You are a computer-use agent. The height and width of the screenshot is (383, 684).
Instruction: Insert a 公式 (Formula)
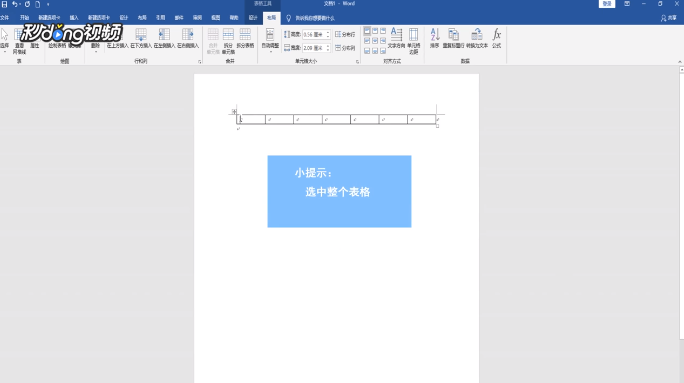tap(496, 38)
